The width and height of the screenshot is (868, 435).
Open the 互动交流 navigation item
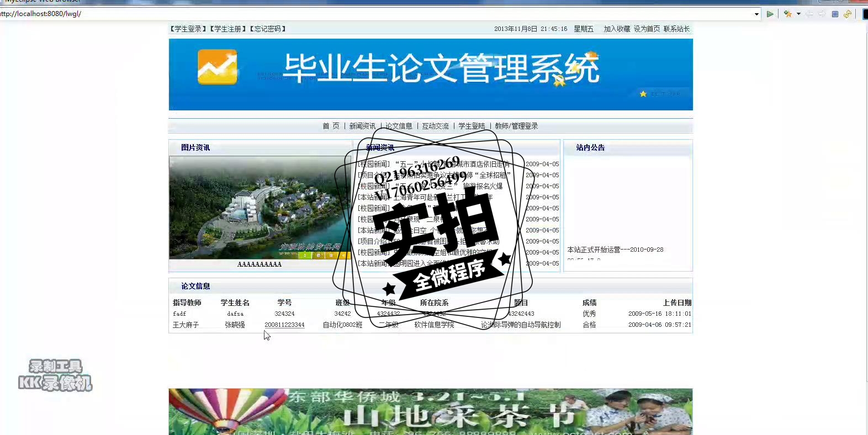[436, 126]
